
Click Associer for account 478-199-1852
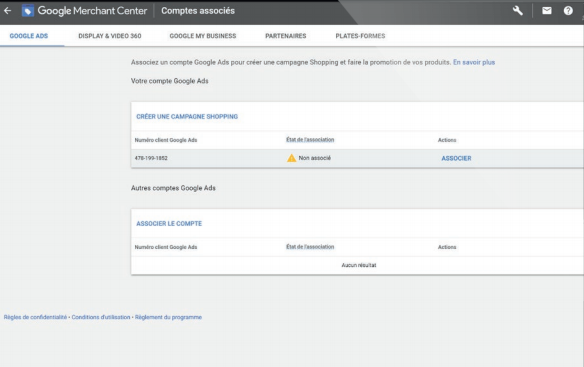(x=456, y=158)
